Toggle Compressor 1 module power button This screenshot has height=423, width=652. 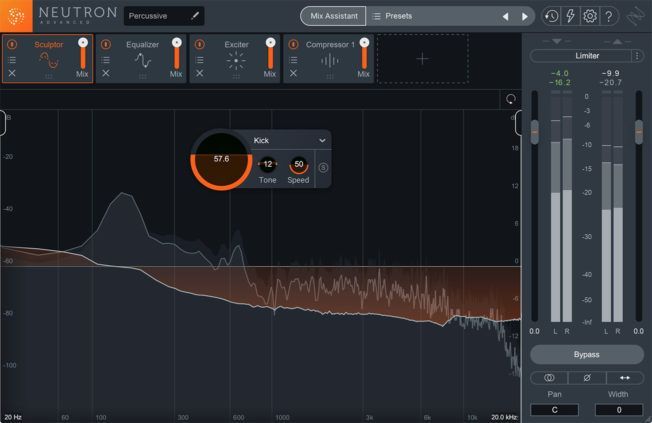click(x=294, y=44)
